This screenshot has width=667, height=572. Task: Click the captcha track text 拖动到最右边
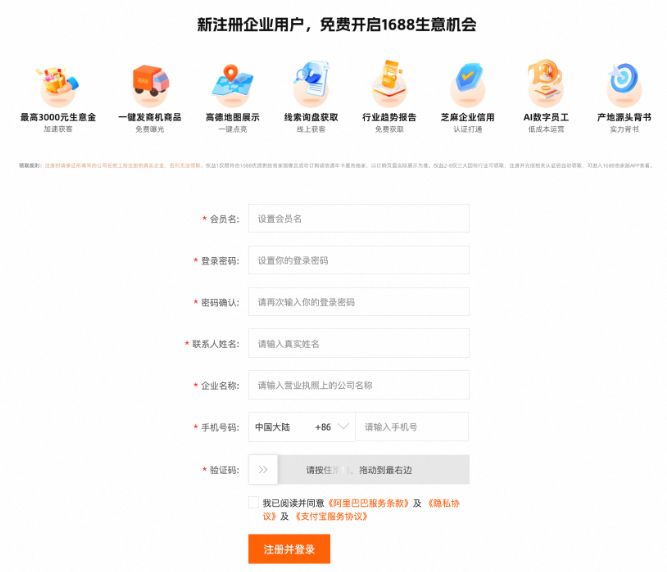pos(385,470)
